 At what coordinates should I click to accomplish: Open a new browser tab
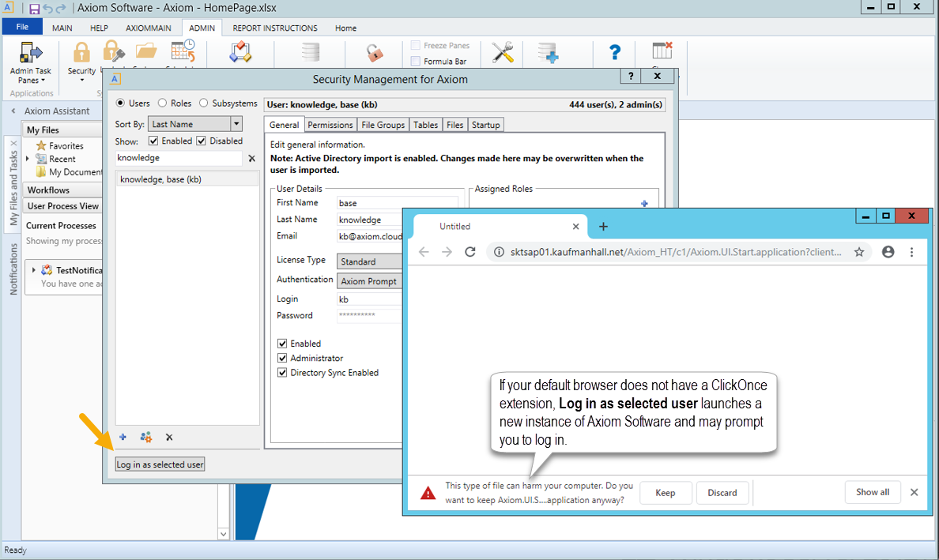603,226
